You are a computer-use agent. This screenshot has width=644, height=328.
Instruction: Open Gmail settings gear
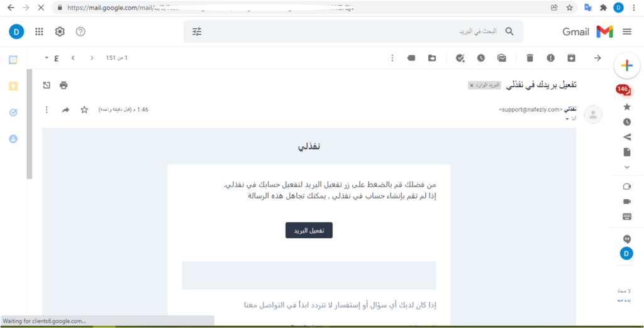[x=60, y=31]
